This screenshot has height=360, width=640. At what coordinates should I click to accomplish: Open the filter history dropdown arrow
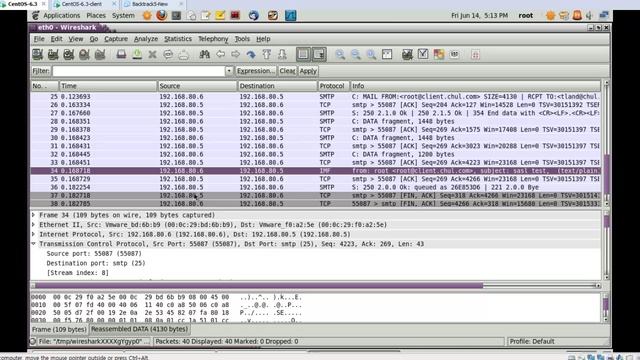[229, 71]
